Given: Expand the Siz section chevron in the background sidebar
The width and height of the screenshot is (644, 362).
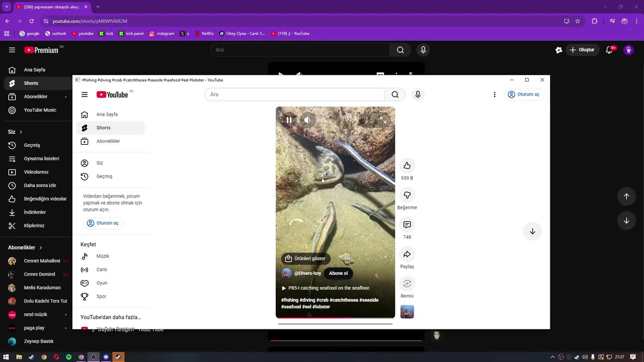Looking at the screenshot, I should (21, 132).
